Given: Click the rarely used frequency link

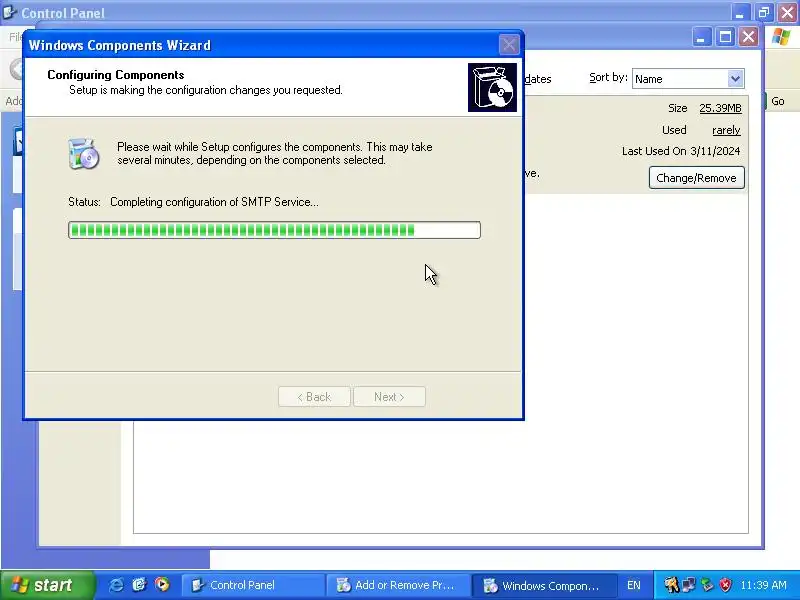Looking at the screenshot, I should (x=726, y=130).
